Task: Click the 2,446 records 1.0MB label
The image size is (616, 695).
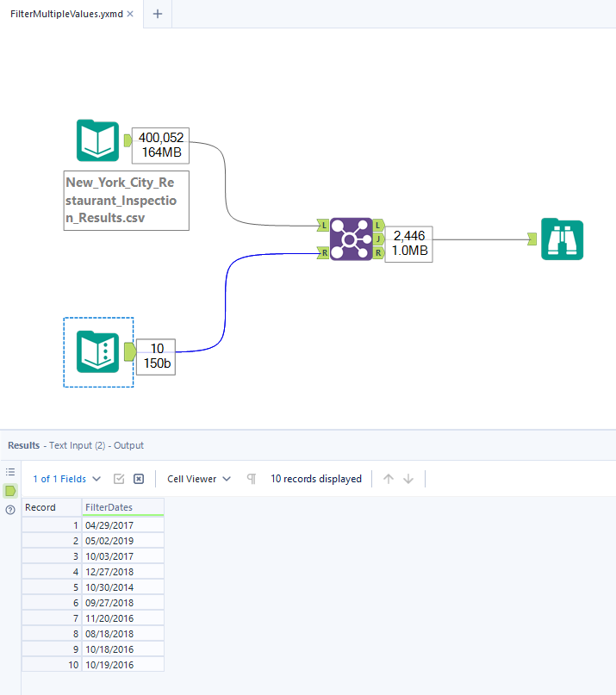Action: 409,244
